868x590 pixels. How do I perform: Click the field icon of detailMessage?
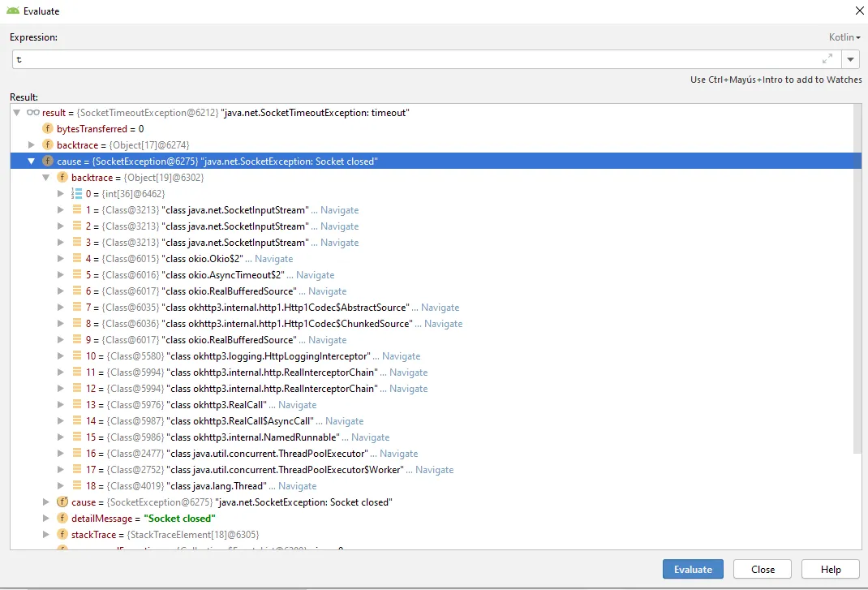pos(62,518)
